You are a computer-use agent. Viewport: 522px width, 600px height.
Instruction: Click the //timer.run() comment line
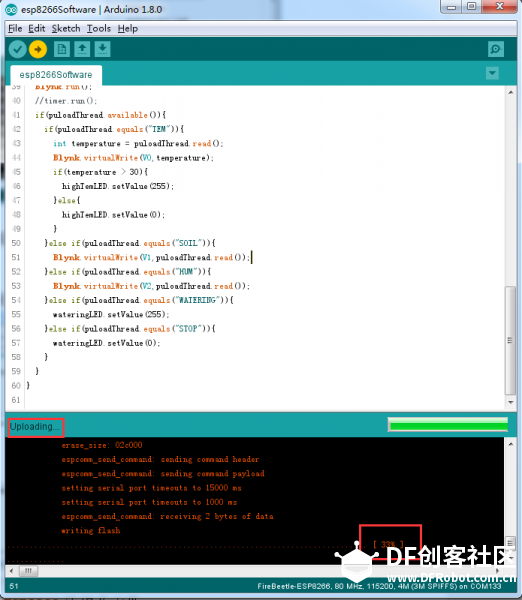[66, 101]
